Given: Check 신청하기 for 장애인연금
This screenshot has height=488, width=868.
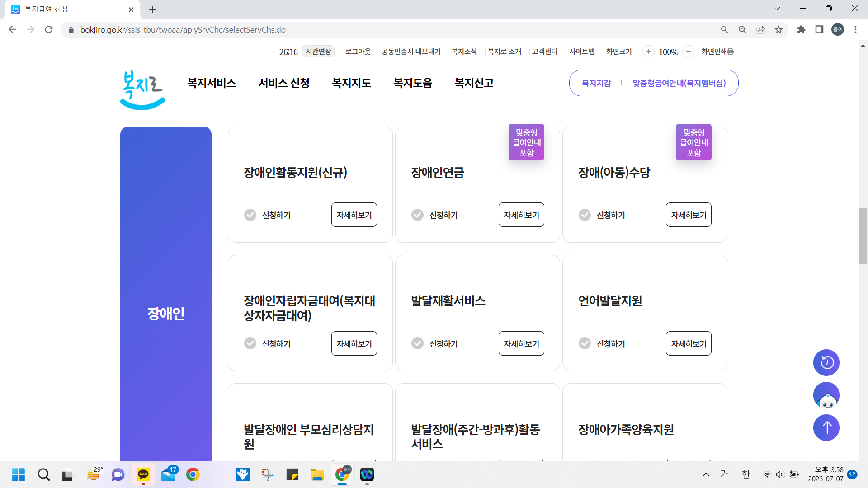Looking at the screenshot, I should pyautogui.click(x=417, y=215).
